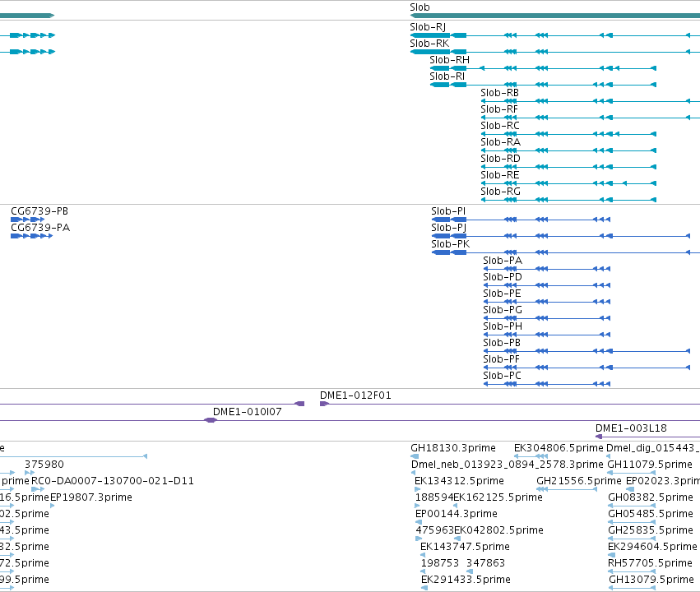Select the Dmel_neb_013923_0894_2578.3prime label
Image resolution: width=700 pixels, height=592 pixels.
(x=508, y=465)
